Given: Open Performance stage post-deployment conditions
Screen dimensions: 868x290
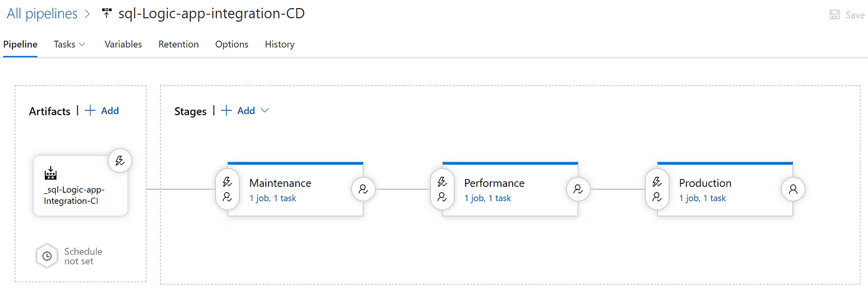Looking at the screenshot, I should [578, 190].
